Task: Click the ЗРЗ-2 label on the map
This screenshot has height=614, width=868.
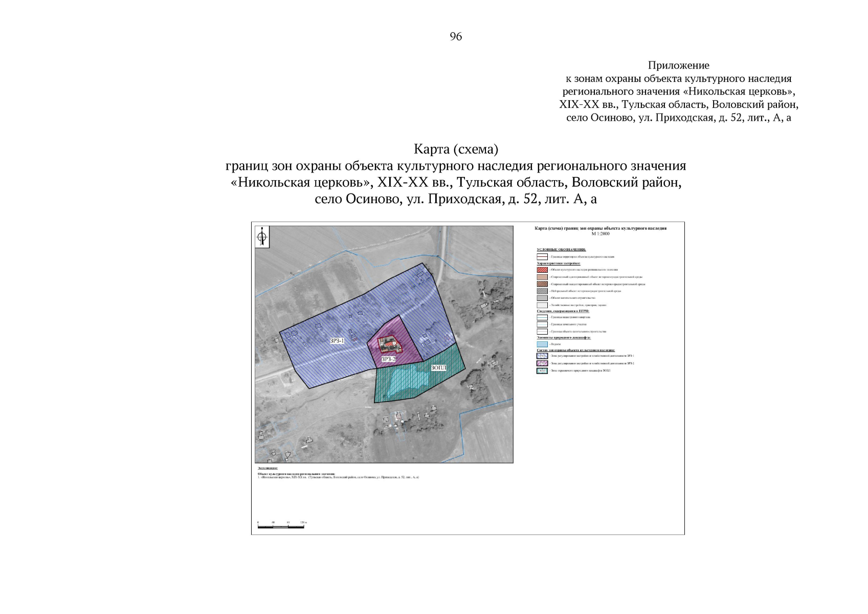Action: click(x=389, y=359)
